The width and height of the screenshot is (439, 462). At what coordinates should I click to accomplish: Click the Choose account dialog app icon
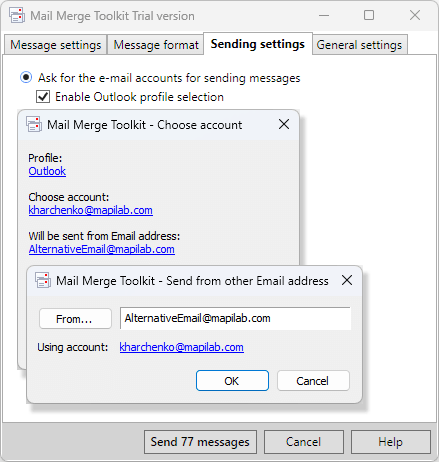34,125
